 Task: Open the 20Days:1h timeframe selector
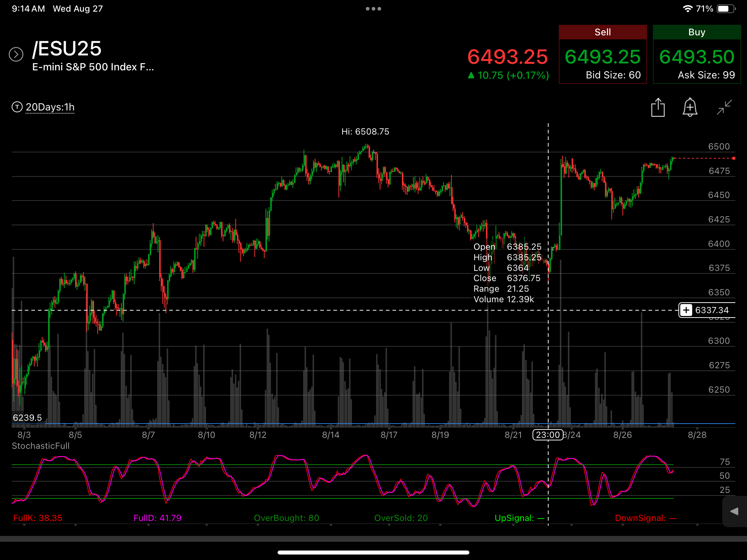[50, 107]
